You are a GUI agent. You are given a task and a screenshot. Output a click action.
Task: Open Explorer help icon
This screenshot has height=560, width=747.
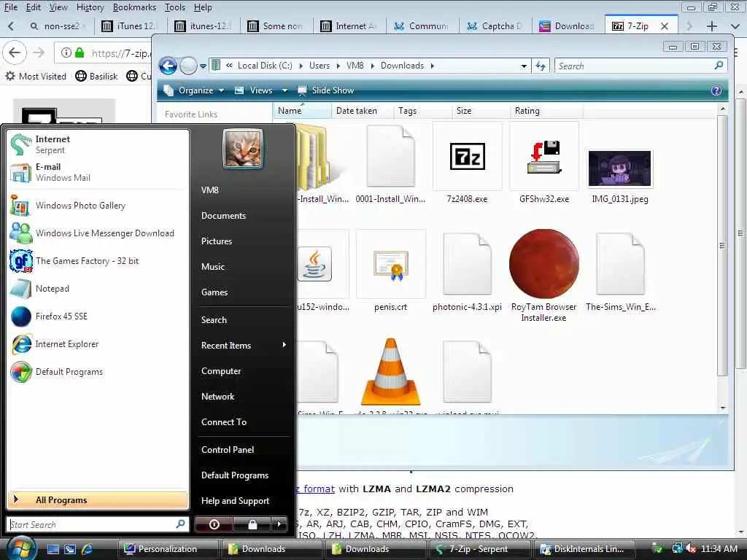[x=716, y=90]
